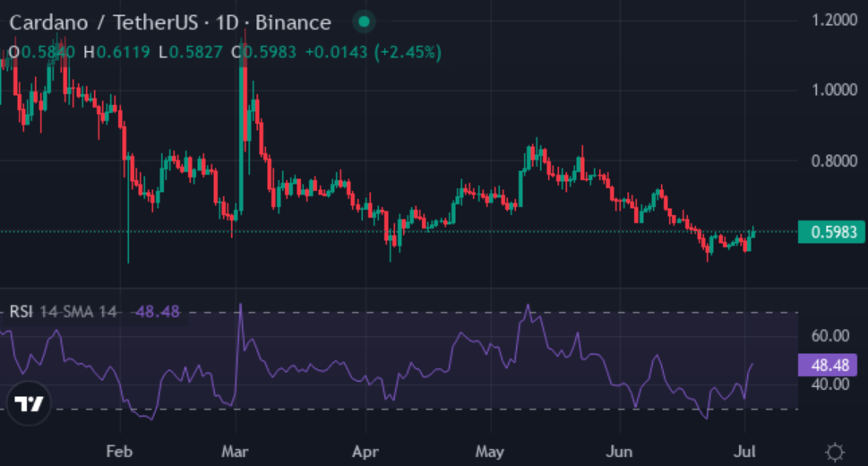Click the O0.5840 open value
Image resolution: width=868 pixels, height=466 pixels.
41,53
